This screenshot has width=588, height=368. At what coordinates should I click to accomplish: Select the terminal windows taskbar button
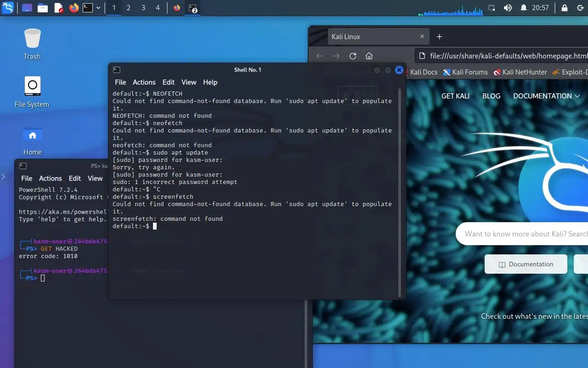[193, 8]
